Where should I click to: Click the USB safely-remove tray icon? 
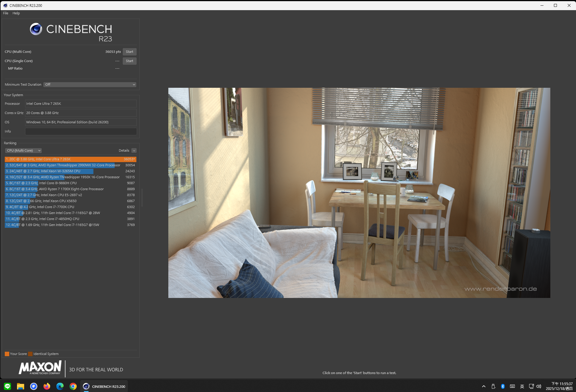click(x=493, y=386)
